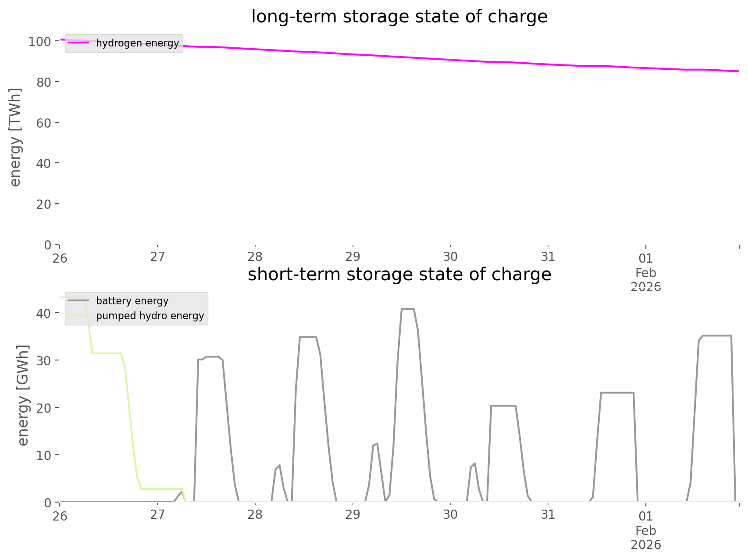The width and height of the screenshot is (748, 560).
Task: Click date tick 29 on the bottom chart
Action: coord(353,514)
